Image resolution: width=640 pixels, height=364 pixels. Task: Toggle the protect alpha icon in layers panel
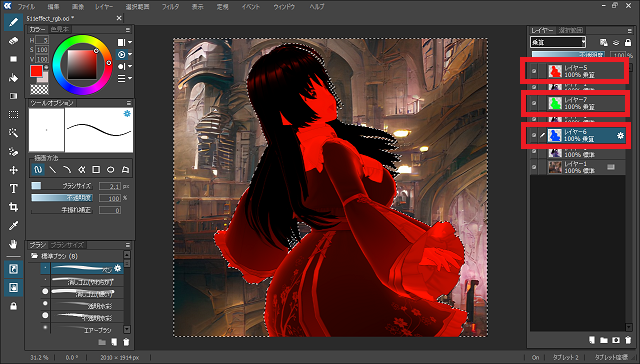604,42
